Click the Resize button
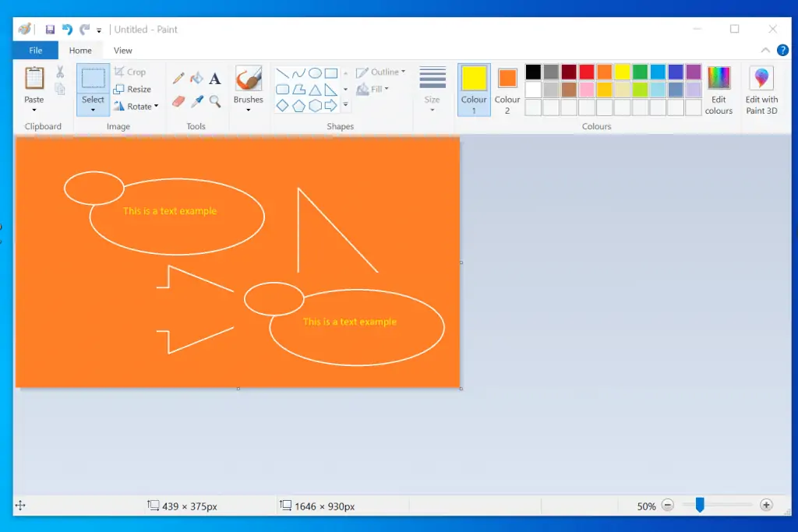Viewport: 798px width, 532px height. (132, 89)
